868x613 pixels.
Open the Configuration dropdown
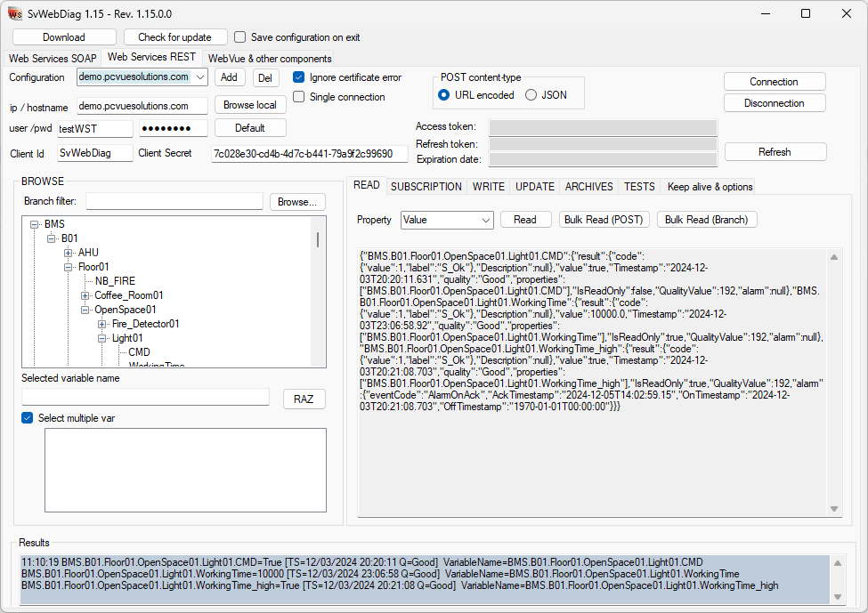[x=200, y=77]
